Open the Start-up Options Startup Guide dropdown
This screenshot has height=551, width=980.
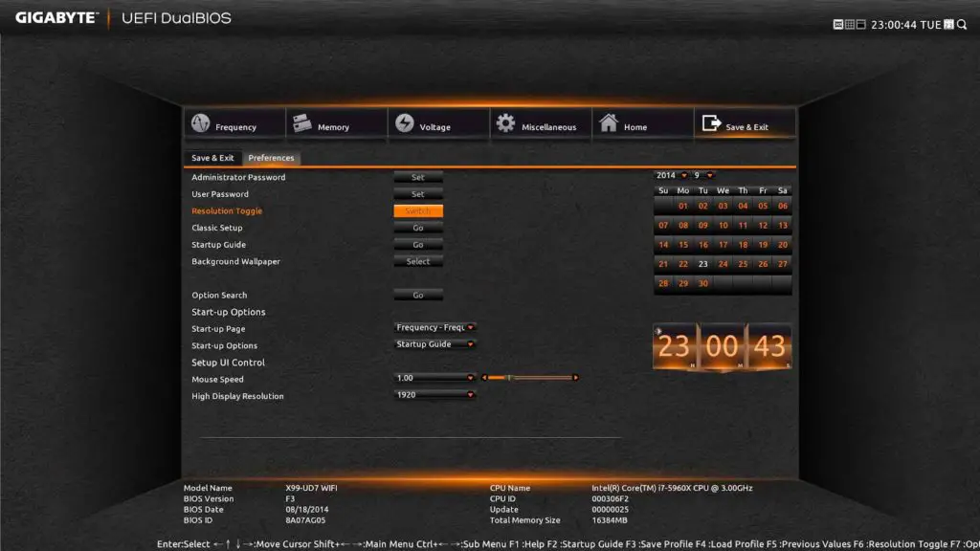tap(435, 344)
